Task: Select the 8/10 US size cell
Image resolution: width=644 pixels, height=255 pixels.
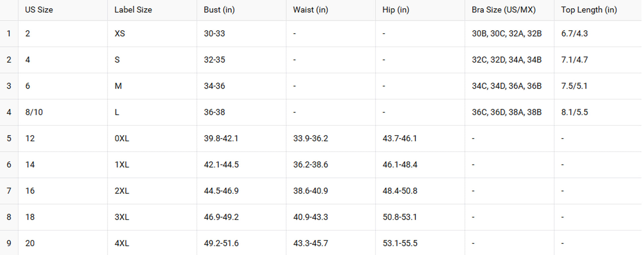Action: (34, 112)
